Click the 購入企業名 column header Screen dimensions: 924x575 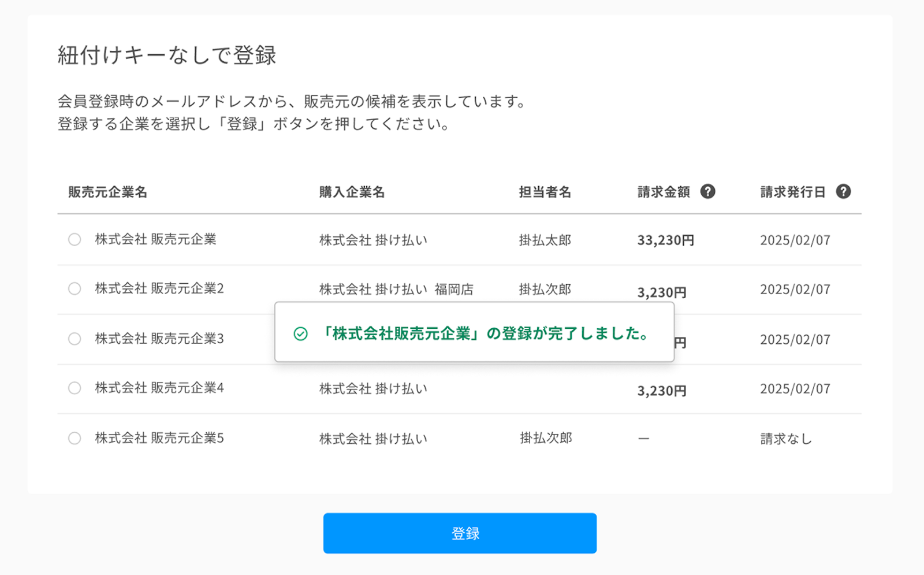tap(352, 192)
